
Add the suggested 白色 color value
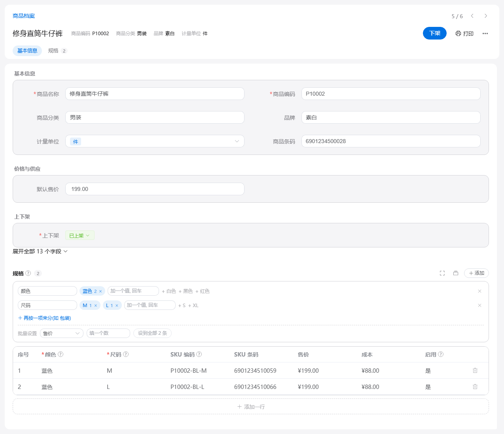(169, 291)
